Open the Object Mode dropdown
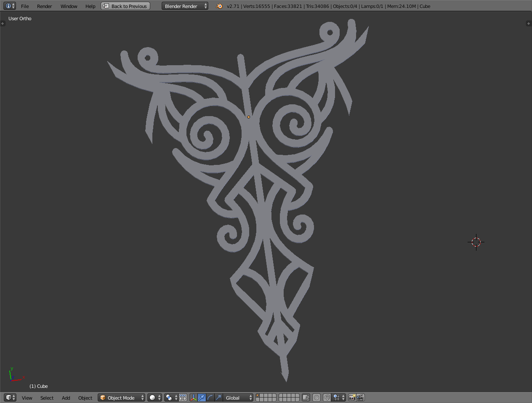The height and width of the screenshot is (403, 532). 121,398
